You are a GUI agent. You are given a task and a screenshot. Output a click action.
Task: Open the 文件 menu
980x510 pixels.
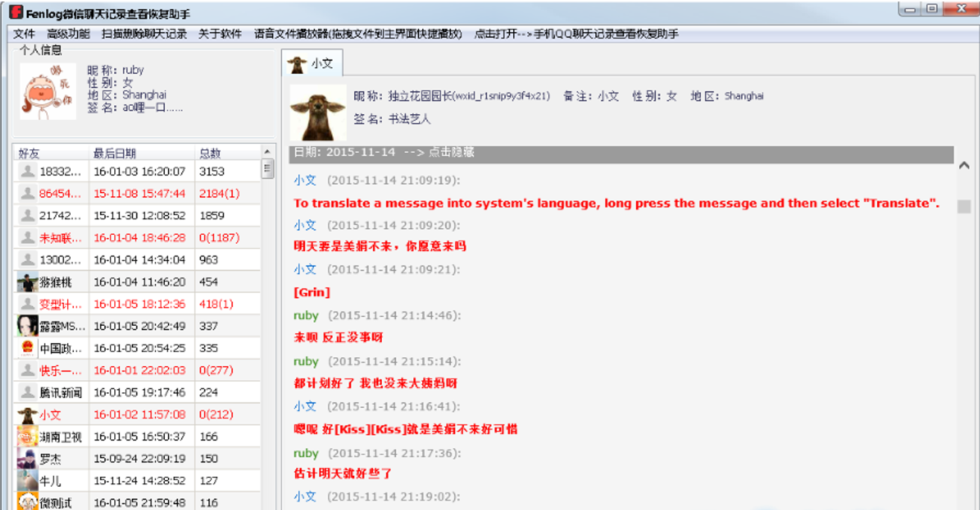click(x=25, y=34)
